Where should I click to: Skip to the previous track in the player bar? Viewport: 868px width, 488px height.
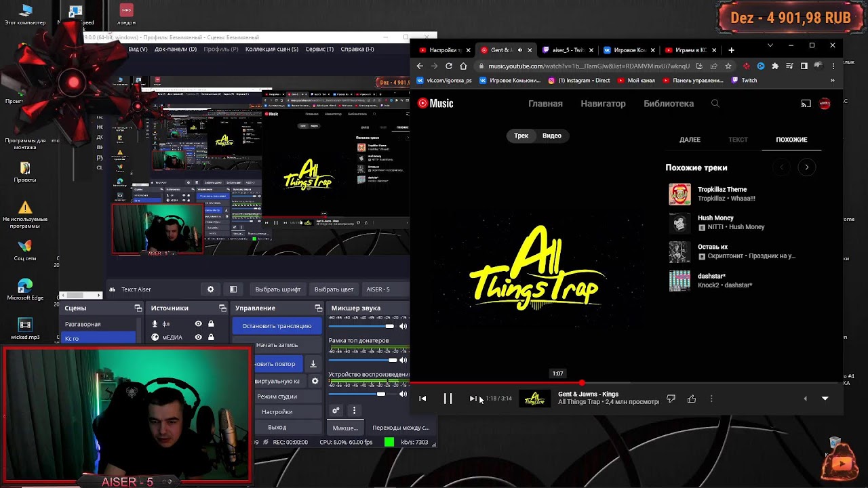click(422, 399)
